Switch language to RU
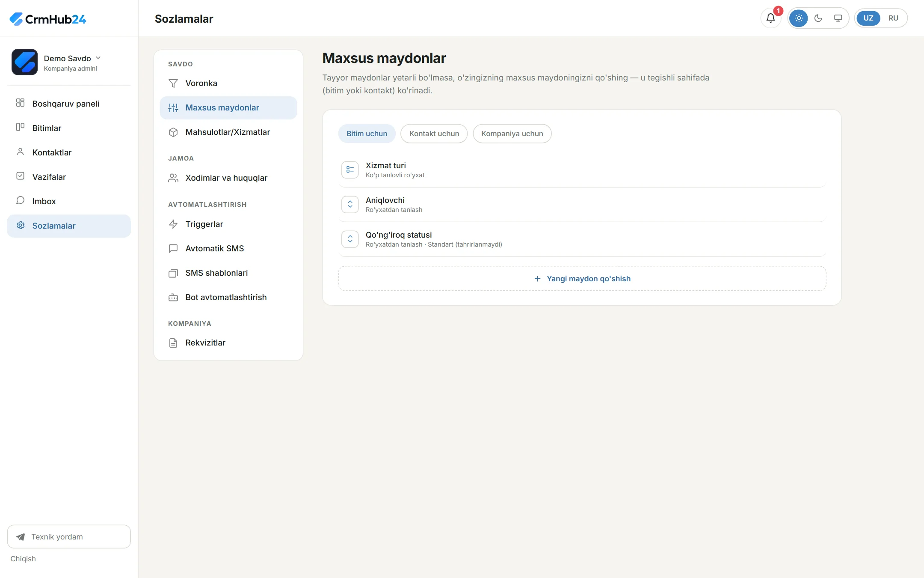Image resolution: width=924 pixels, height=578 pixels. (893, 18)
